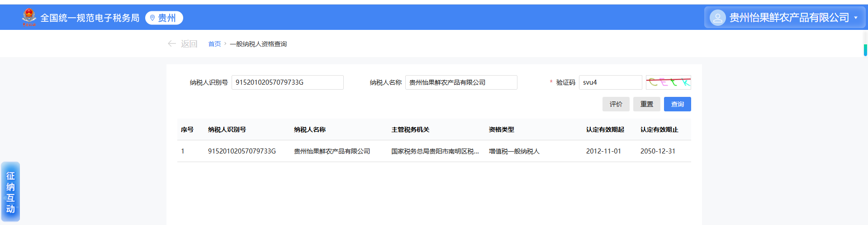Click the 主管税务机关 column header

point(410,129)
